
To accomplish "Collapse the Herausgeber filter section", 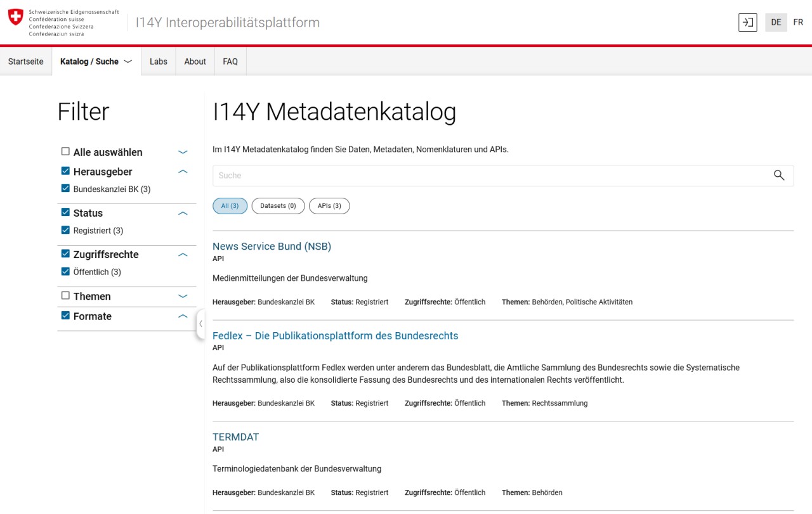I will [x=183, y=172].
